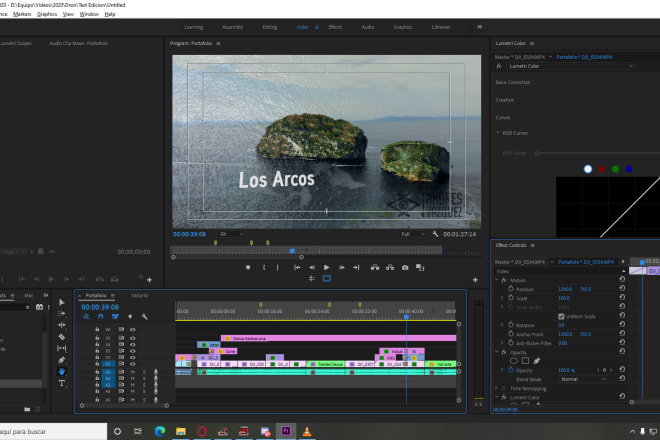Switch to Audio workspace
This screenshot has width=660, height=440.
pyautogui.click(x=368, y=27)
